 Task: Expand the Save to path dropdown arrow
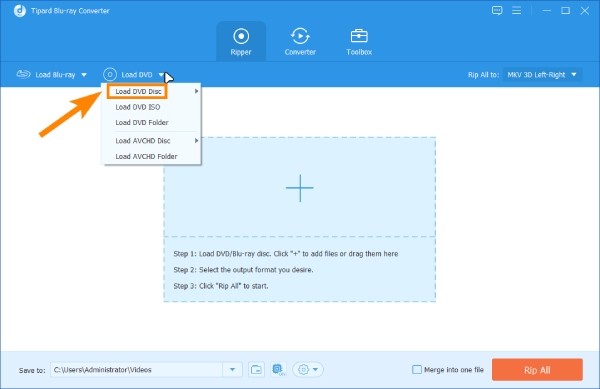point(232,369)
